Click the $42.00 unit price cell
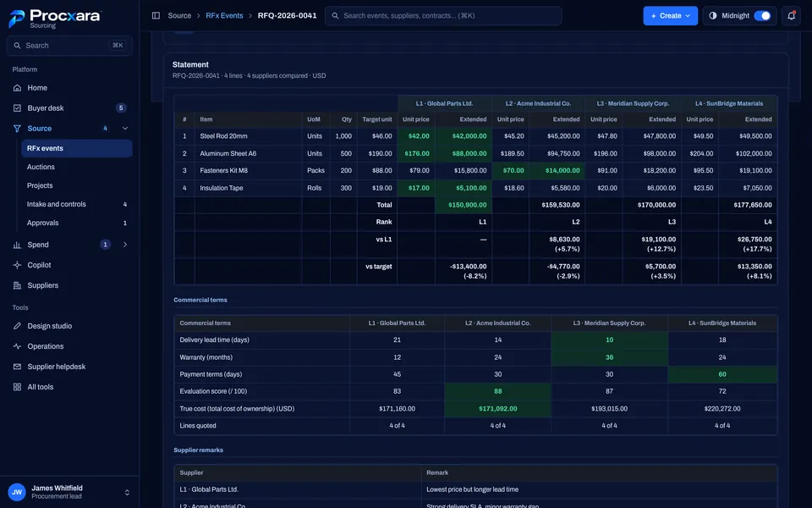The height and width of the screenshot is (508, 812). pos(416,136)
